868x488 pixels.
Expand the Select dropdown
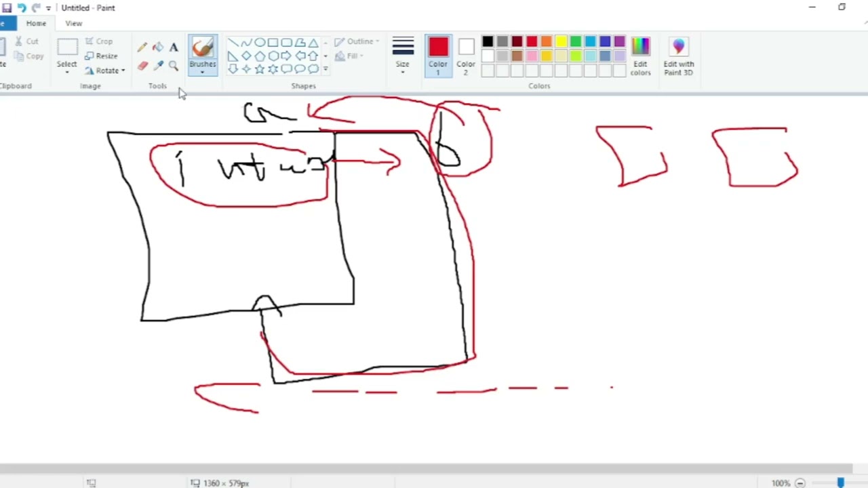click(x=66, y=72)
